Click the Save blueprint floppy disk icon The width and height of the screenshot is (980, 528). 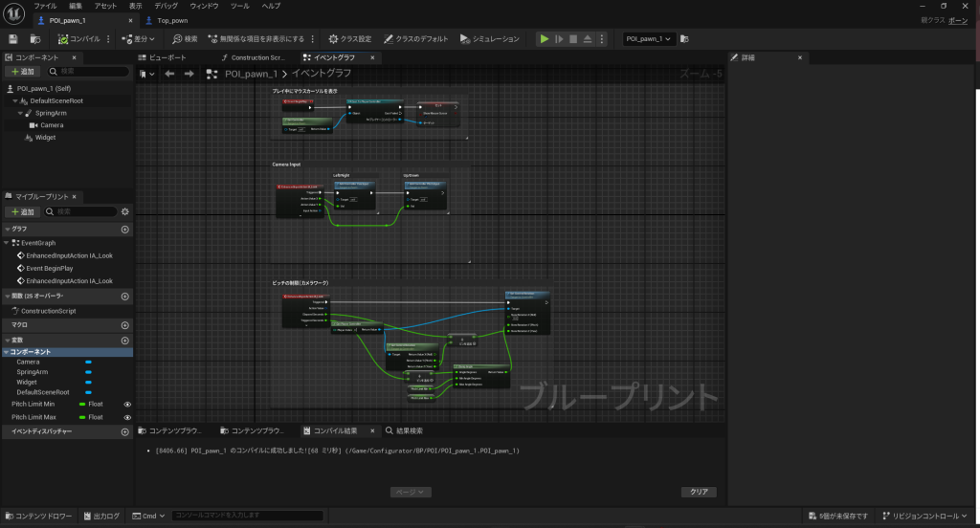tap(13, 39)
